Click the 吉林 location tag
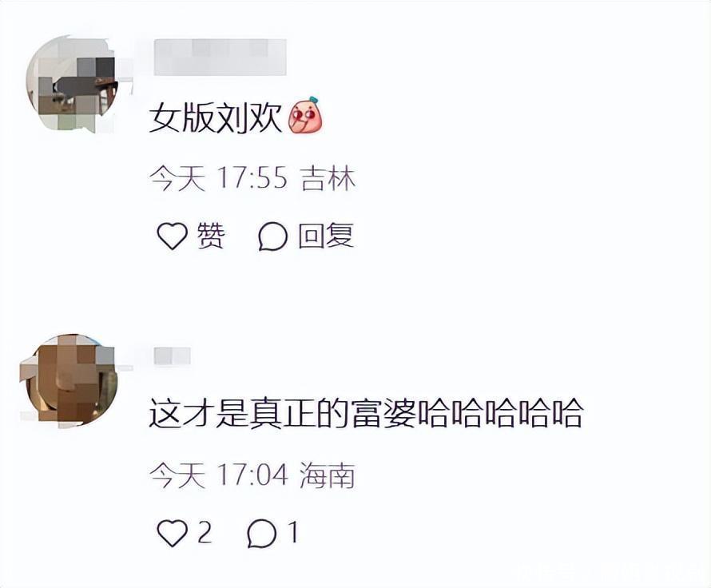Image resolution: width=711 pixels, height=588 pixels. (328, 177)
